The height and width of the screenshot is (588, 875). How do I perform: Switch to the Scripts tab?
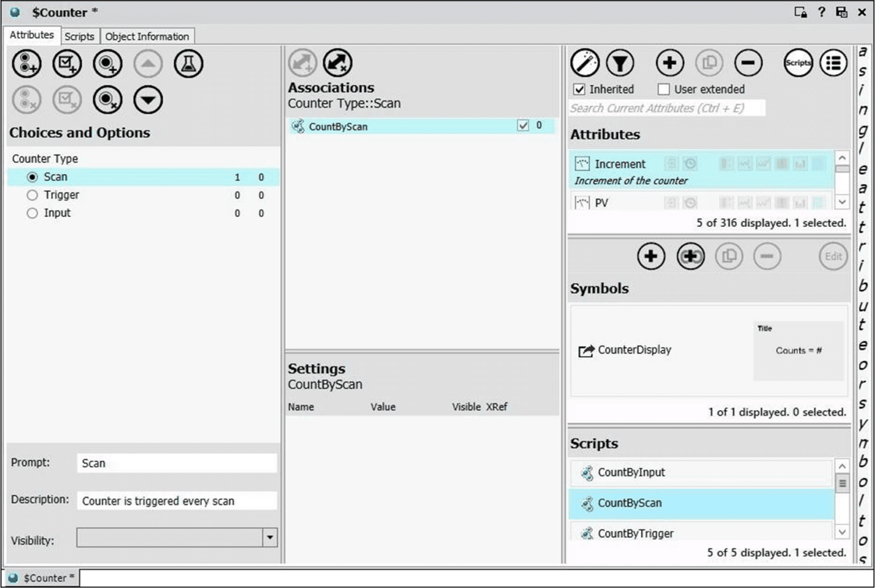pos(79,36)
